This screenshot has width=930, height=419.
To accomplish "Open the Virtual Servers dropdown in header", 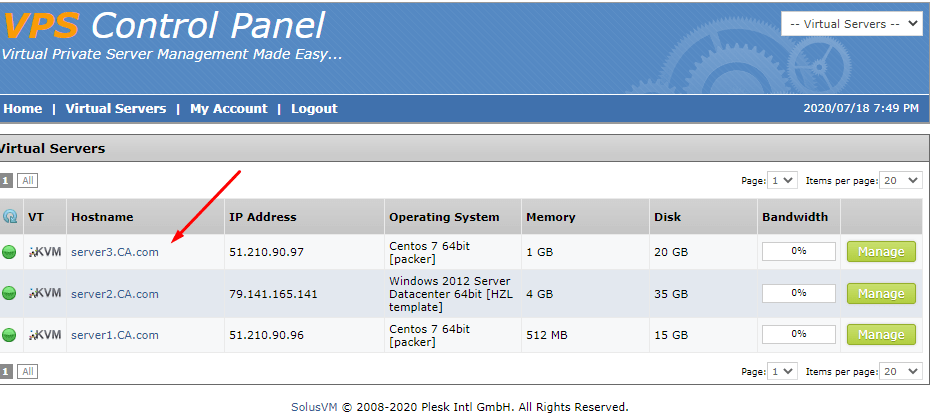I will tap(851, 24).
